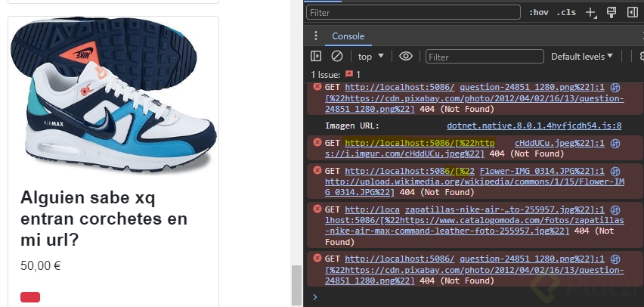Click the error icon on the zapatillas-nike GET row
This screenshot has width=644, height=307.
[x=317, y=209]
